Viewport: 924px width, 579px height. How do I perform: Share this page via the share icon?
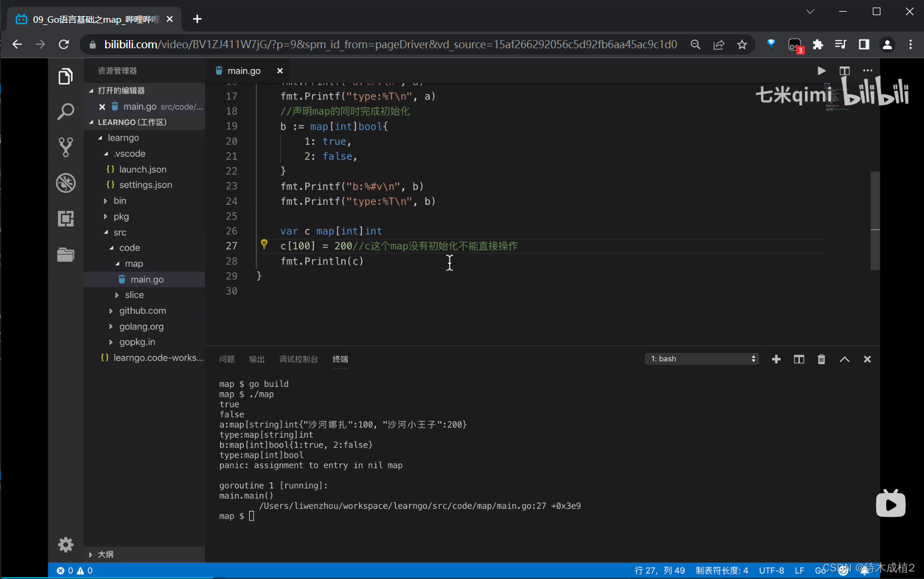click(x=719, y=45)
